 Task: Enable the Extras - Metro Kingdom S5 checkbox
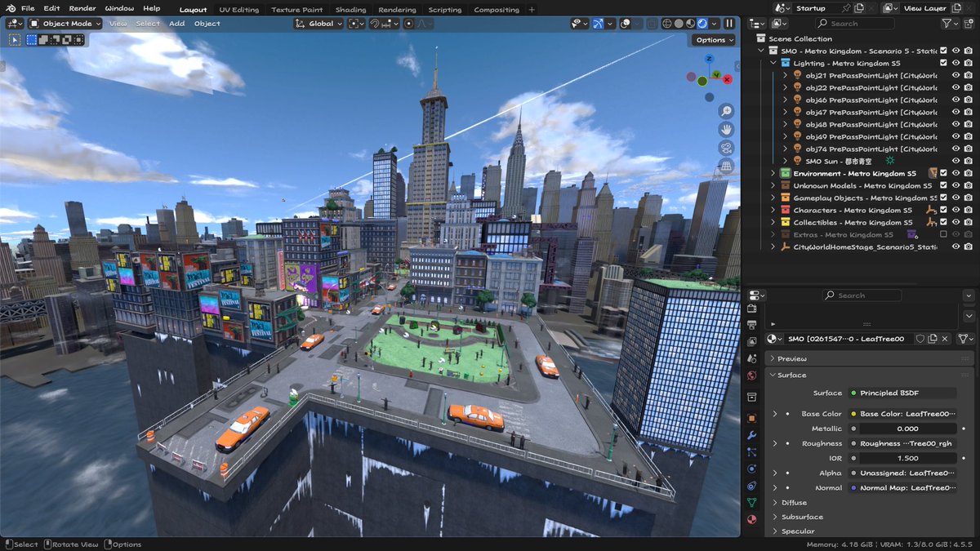[x=944, y=234]
